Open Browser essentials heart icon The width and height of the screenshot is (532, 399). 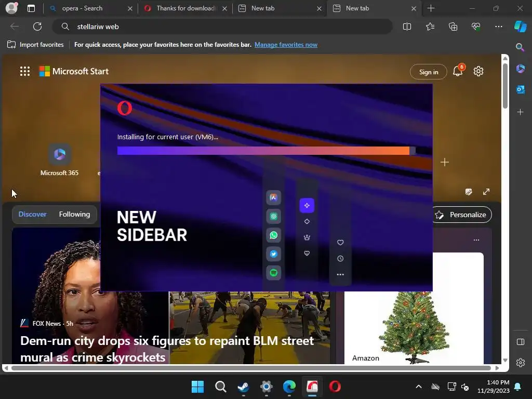pos(476,26)
